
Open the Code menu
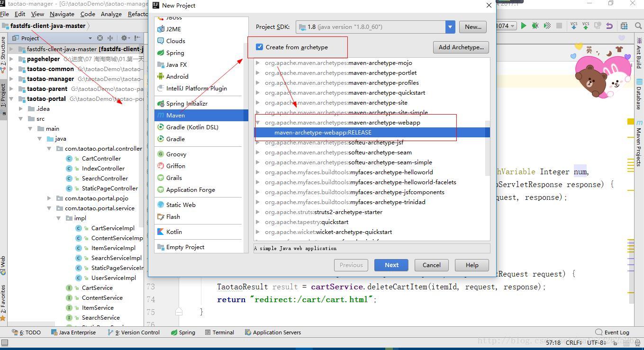(x=88, y=14)
